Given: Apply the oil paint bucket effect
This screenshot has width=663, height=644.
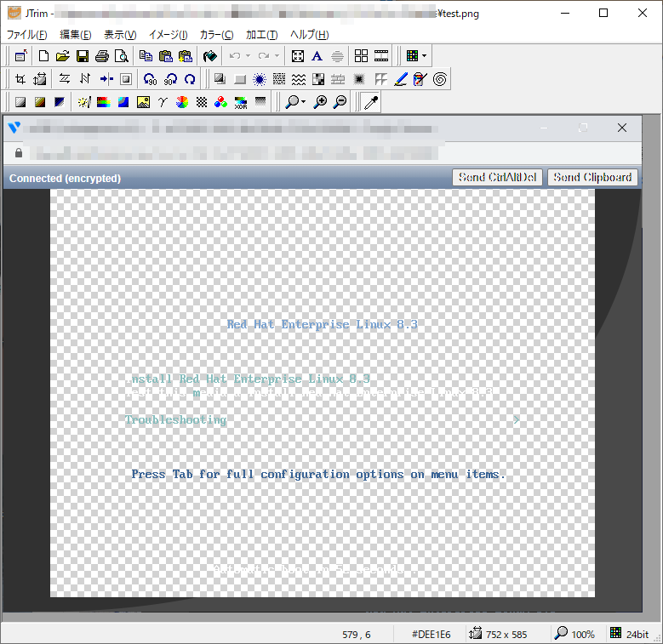Looking at the screenshot, I should coord(420,79).
